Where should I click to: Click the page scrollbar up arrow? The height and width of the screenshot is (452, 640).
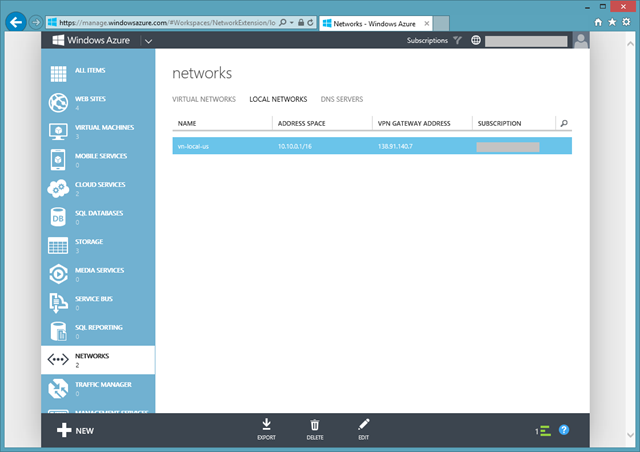pyautogui.click(x=630, y=44)
